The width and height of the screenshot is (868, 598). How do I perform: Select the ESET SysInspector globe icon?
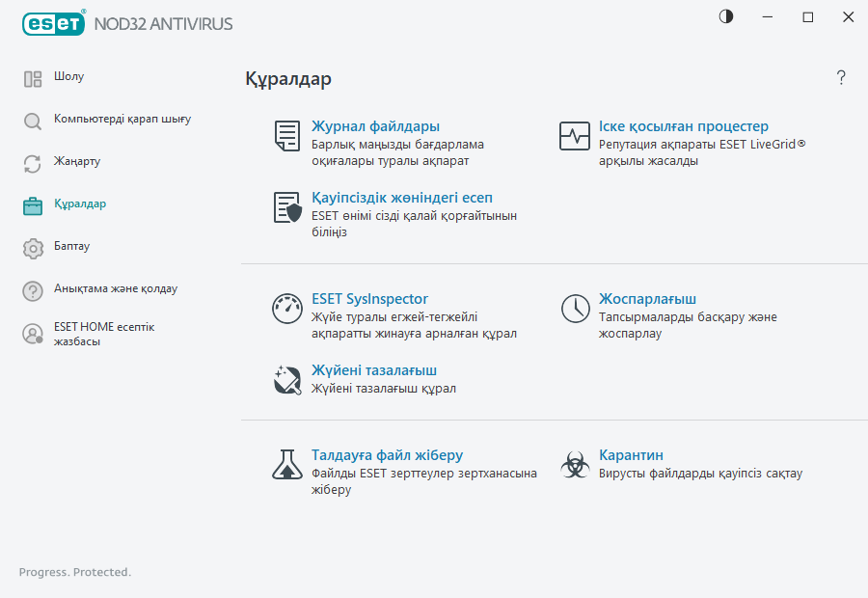pos(286,309)
